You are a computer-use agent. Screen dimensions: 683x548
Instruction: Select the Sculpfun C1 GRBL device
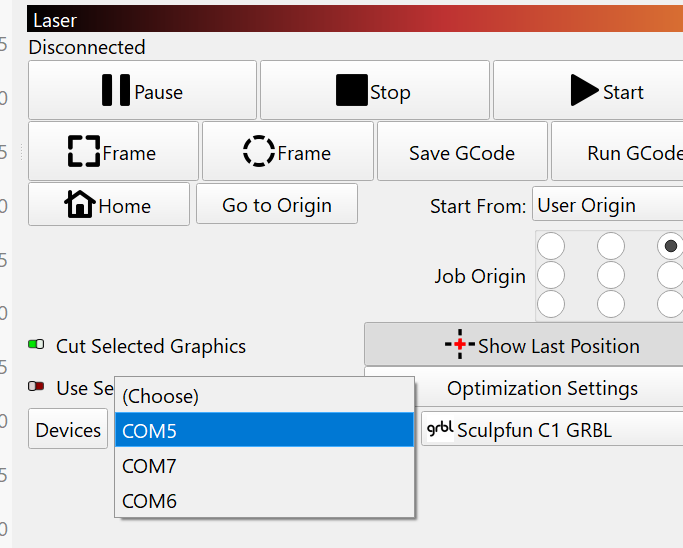click(550, 430)
